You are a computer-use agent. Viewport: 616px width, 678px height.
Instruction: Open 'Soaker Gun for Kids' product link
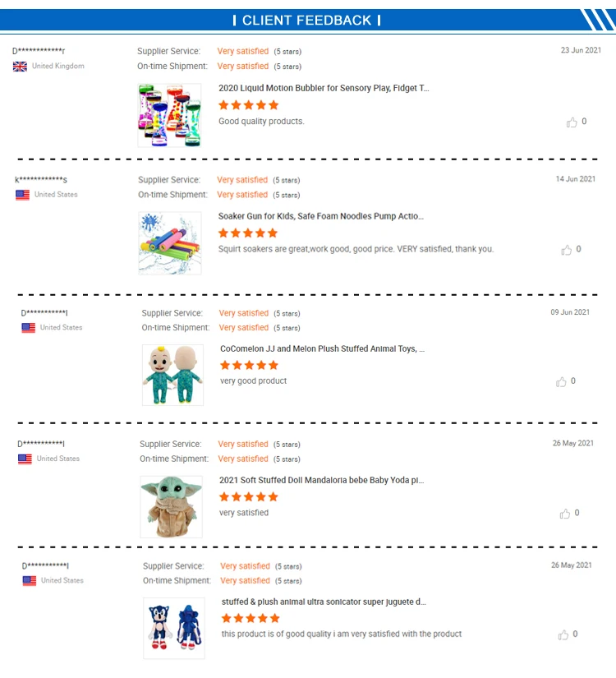(321, 216)
